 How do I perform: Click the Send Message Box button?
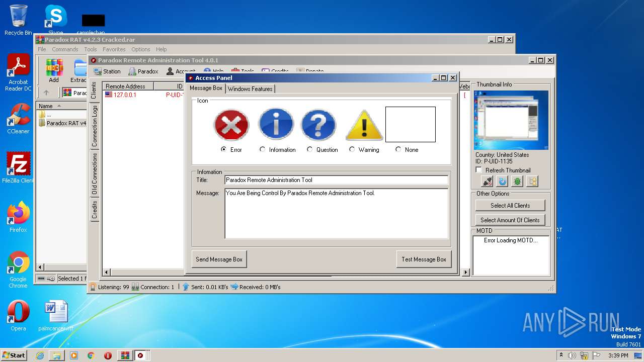pos(219,259)
